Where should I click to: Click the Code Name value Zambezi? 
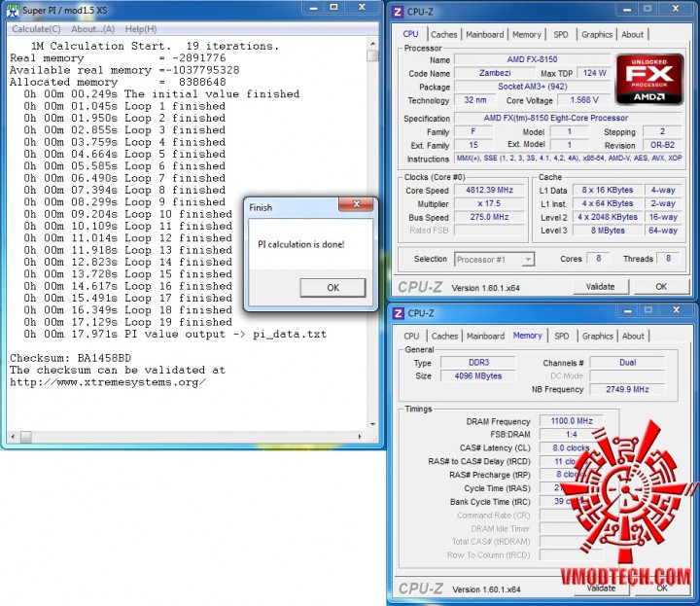pyautogui.click(x=495, y=73)
